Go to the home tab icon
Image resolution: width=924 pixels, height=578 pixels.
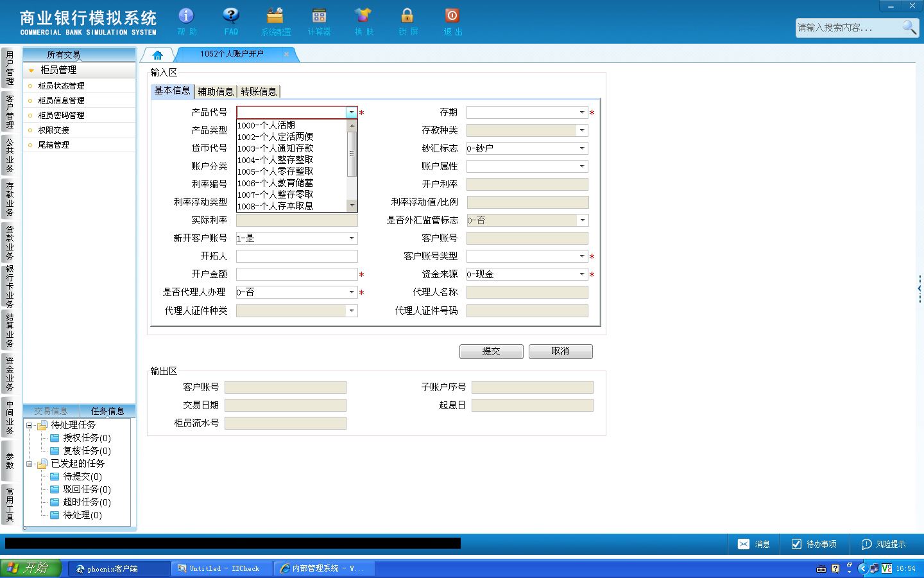[158, 55]
